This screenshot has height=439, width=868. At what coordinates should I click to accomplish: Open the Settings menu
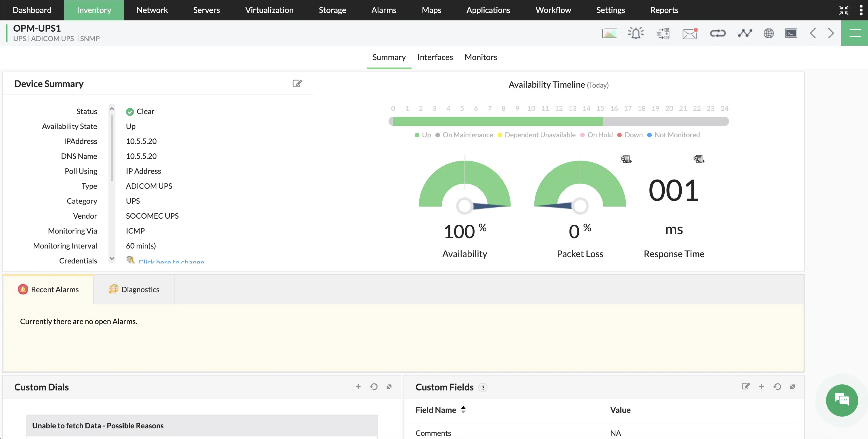[611, 10]
